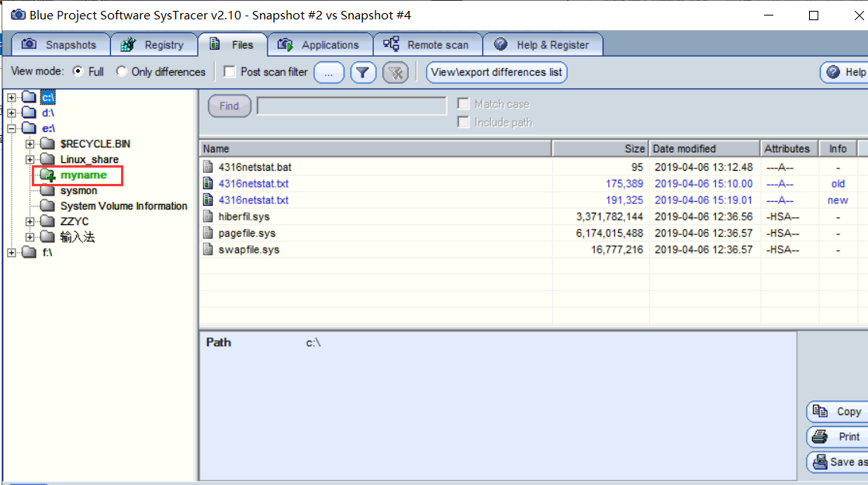Viewport: 868px width, 485px height.
Task: Click the myname folder icon with plus
Action: point(48,175)
